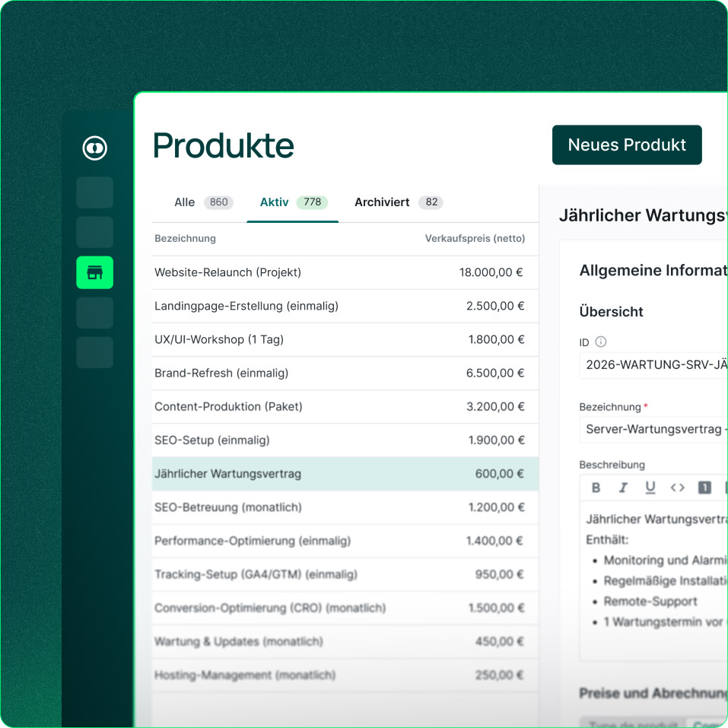Click the Übersicht section heading
This screenshot has height=728, width=728.
tap(611, 312)
